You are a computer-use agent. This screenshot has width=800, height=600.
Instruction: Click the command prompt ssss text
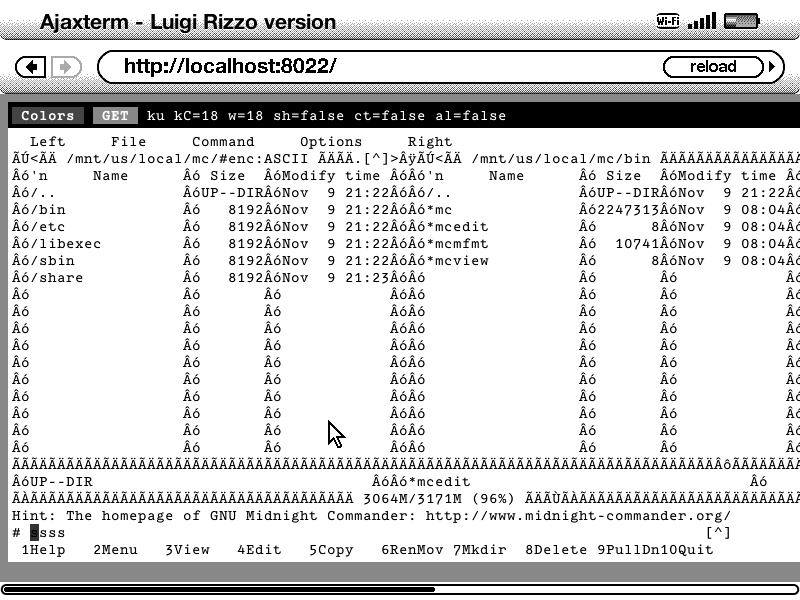[47, 533]
